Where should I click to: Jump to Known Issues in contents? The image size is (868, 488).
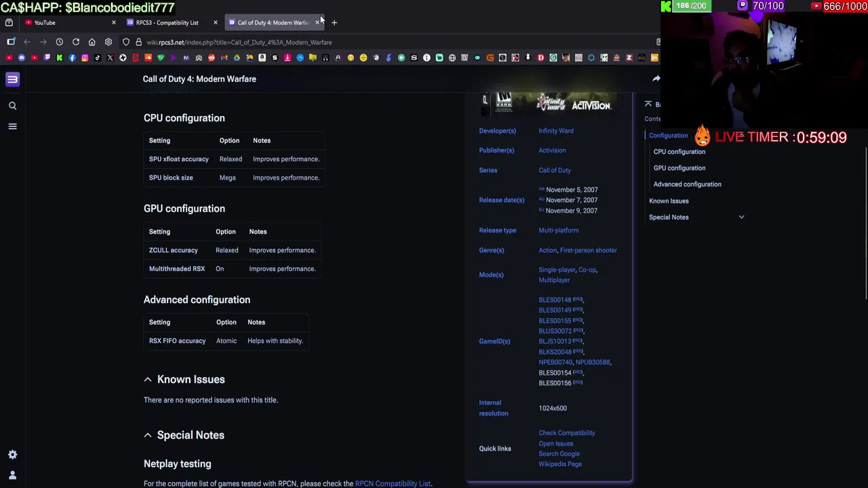pos(669,201)
